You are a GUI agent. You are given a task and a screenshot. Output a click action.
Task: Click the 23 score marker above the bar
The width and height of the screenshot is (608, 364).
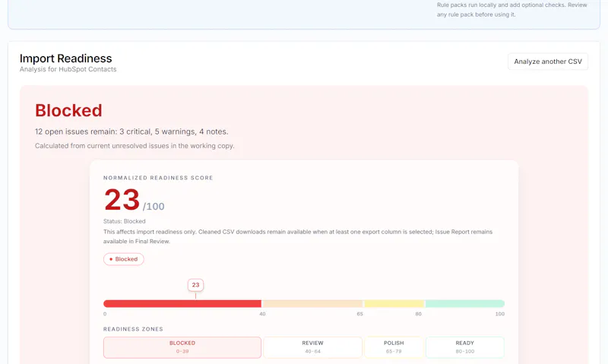coord(195,285)
